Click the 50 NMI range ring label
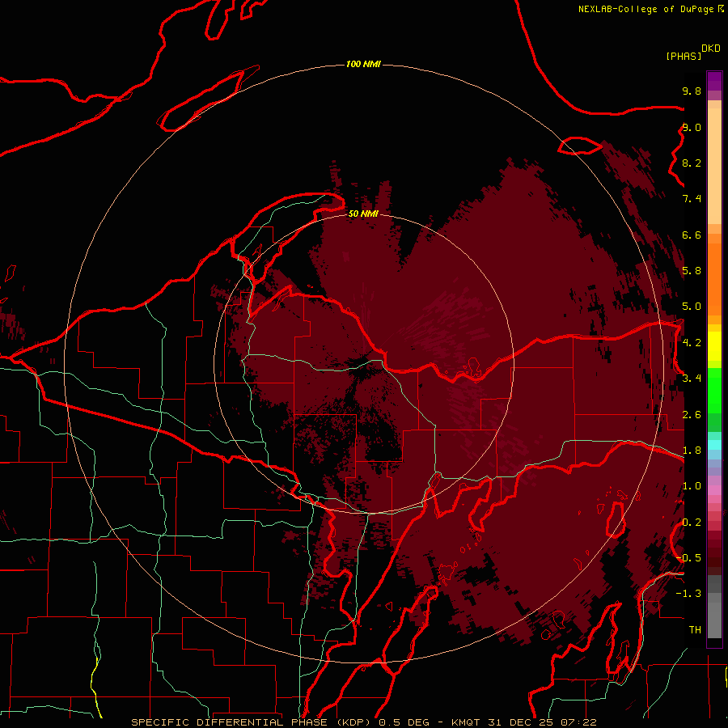This screenshot has width=728, height=728. pyautogui.click(x=363, y=214)
